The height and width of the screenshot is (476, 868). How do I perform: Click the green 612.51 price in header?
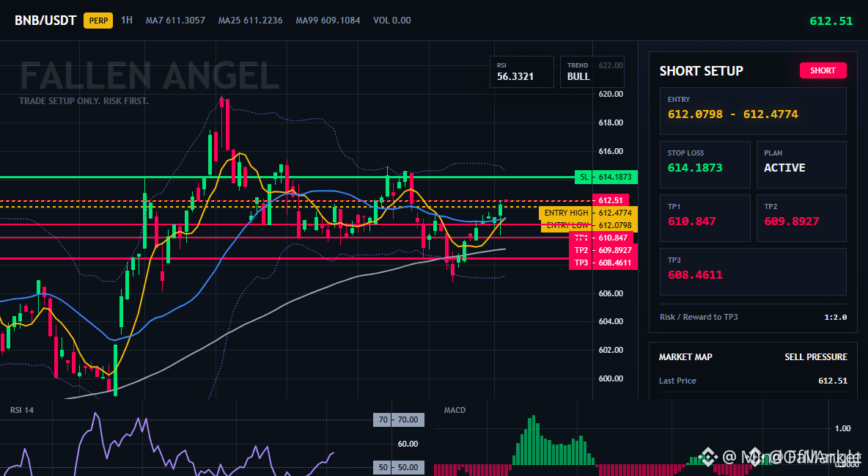831,21
